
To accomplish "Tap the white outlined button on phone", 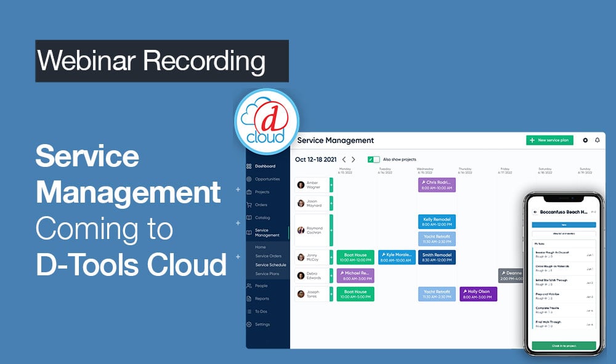I will [x=564, y=233].
